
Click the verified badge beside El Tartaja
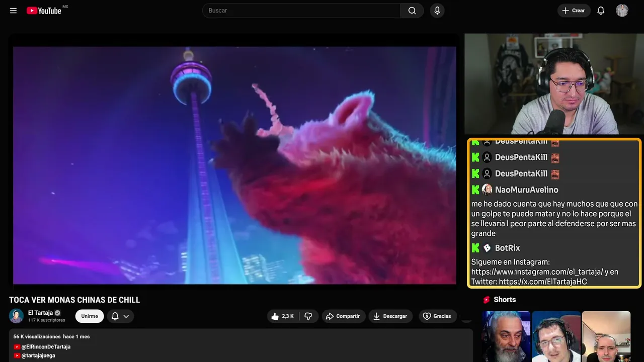click(x=57, y=313)
